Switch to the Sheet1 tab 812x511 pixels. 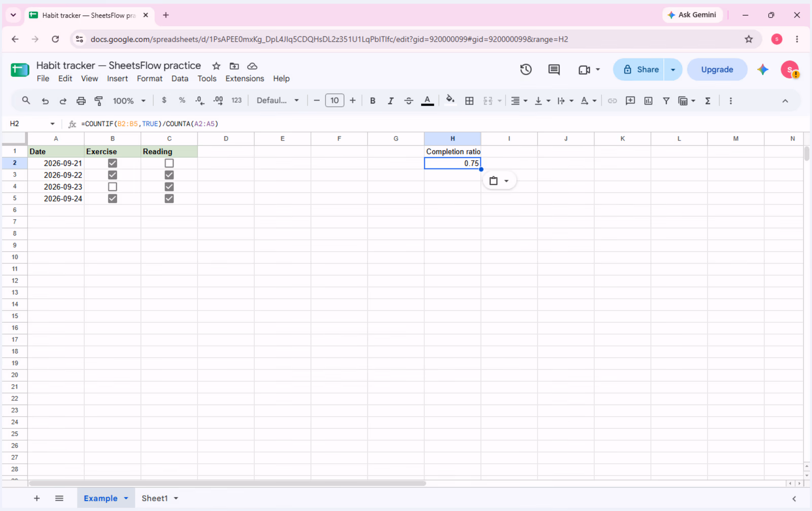point(154,498)
